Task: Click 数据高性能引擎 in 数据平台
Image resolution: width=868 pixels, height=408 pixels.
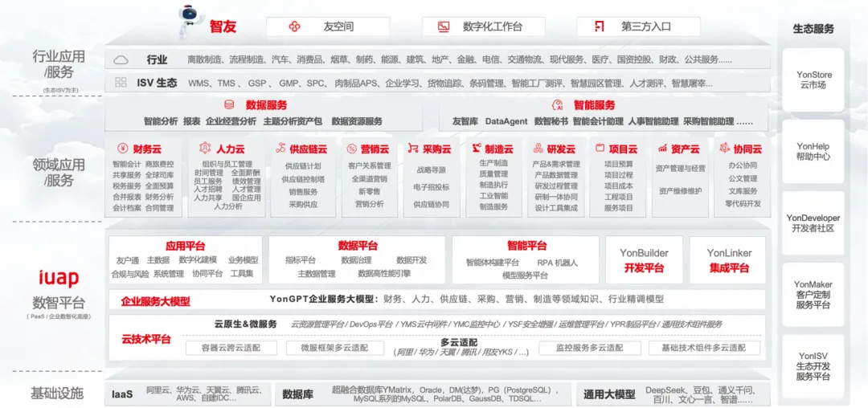Action: (x=384, y=273)
